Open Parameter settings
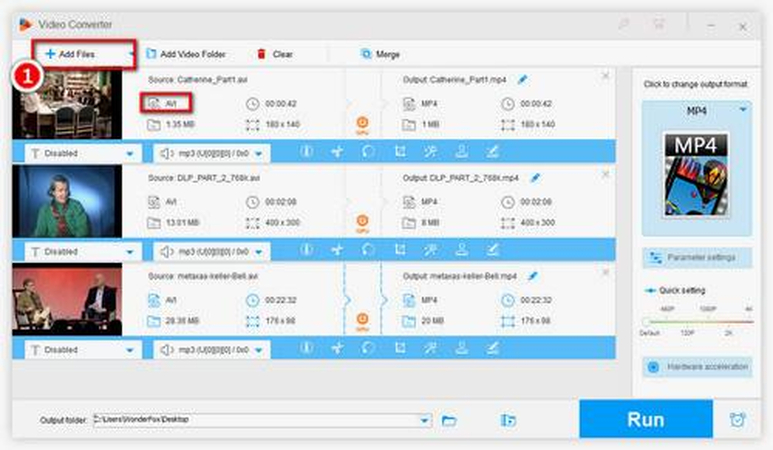Image resolution: width=773 pixels, height=450 pixels. click(x=697, y=258)
